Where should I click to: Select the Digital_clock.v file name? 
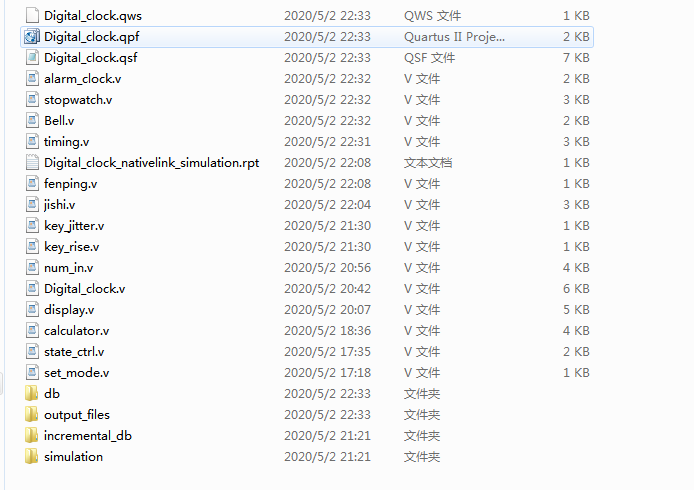click(x=85, y=289)
